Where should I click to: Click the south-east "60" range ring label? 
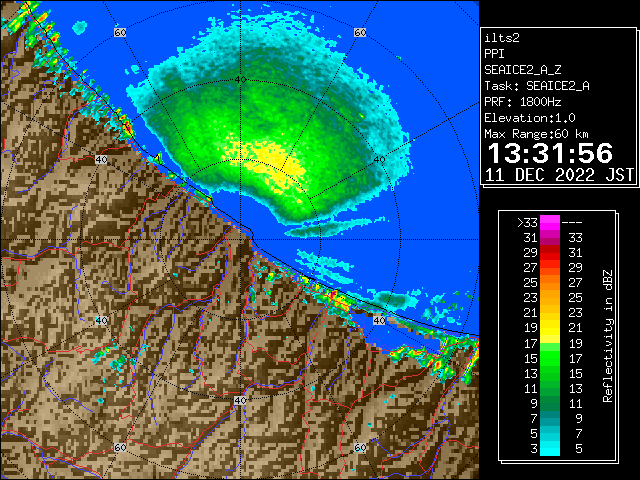tap(360, 447)
